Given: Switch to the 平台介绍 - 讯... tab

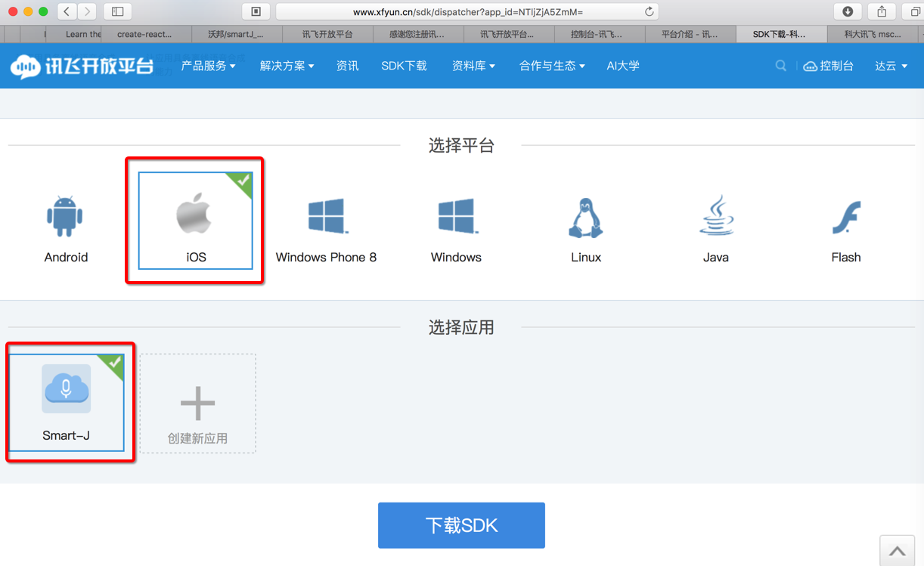Looking at the screenshot, I should [690, 34].
